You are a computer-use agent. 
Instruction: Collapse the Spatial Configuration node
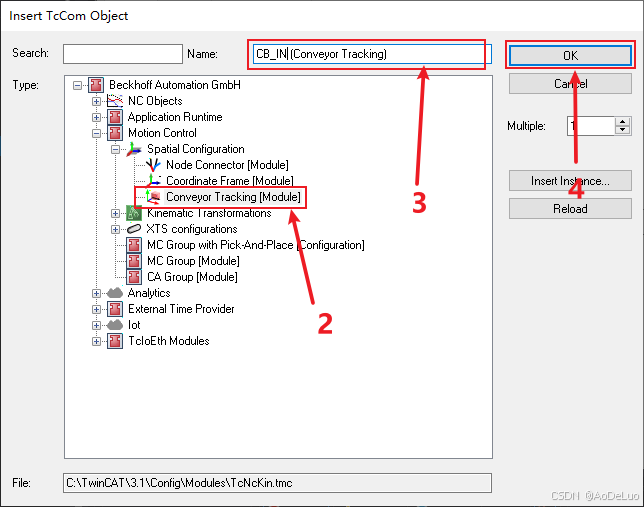pyautogui.click(x=115, y=149)
